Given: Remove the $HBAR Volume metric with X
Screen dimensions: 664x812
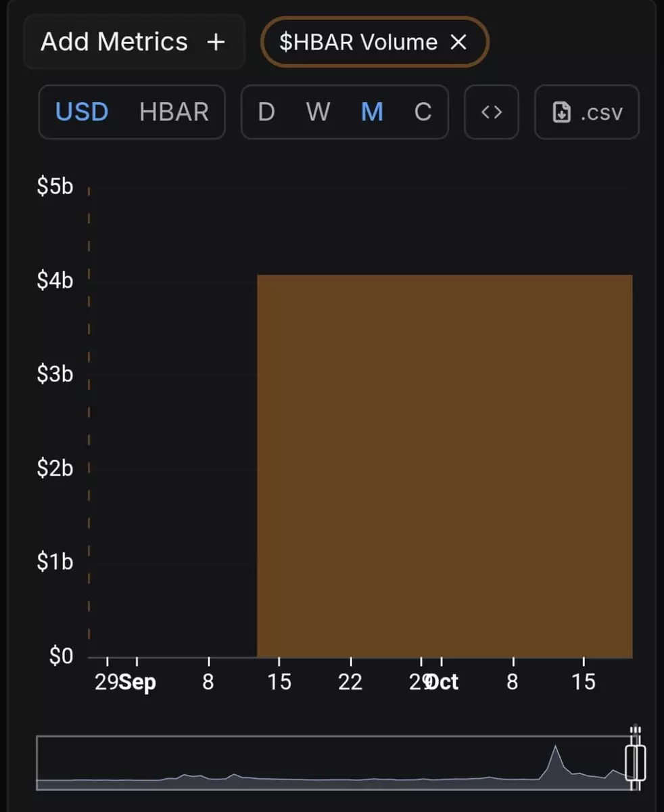Looking at the screenshot, I should (x=458, y=42).
